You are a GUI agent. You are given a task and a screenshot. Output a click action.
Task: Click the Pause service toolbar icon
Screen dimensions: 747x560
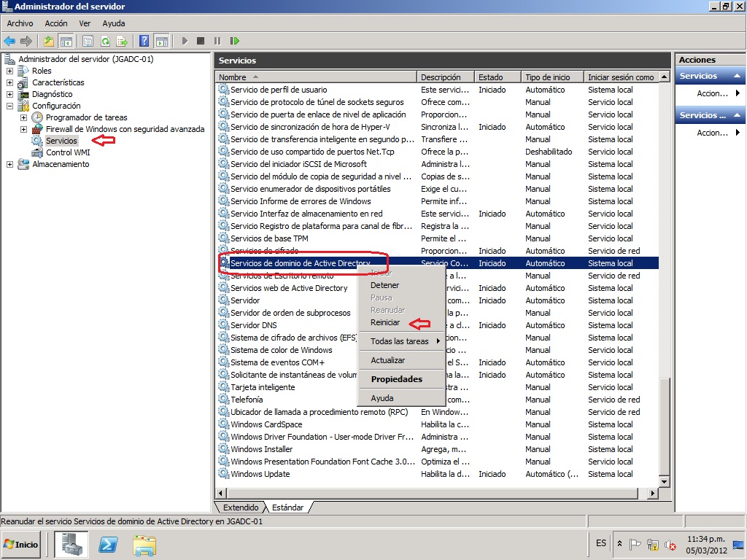pos(217,41)
